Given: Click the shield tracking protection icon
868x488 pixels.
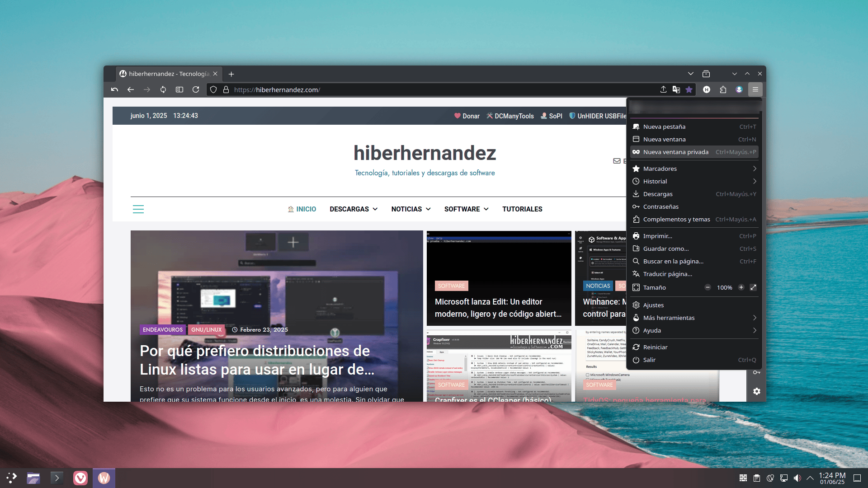Looking at the screenshot, I should click(213, 89).
